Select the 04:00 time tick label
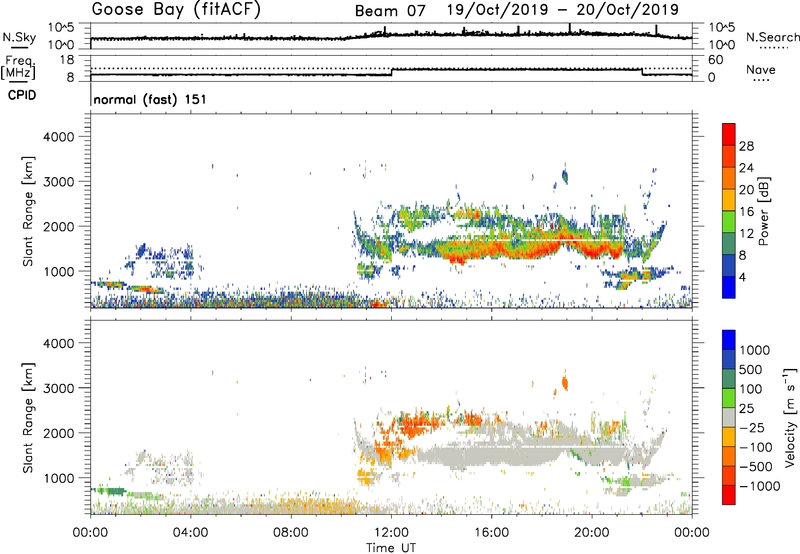This screenshot has width=800, height=554. tap(191, 533)
